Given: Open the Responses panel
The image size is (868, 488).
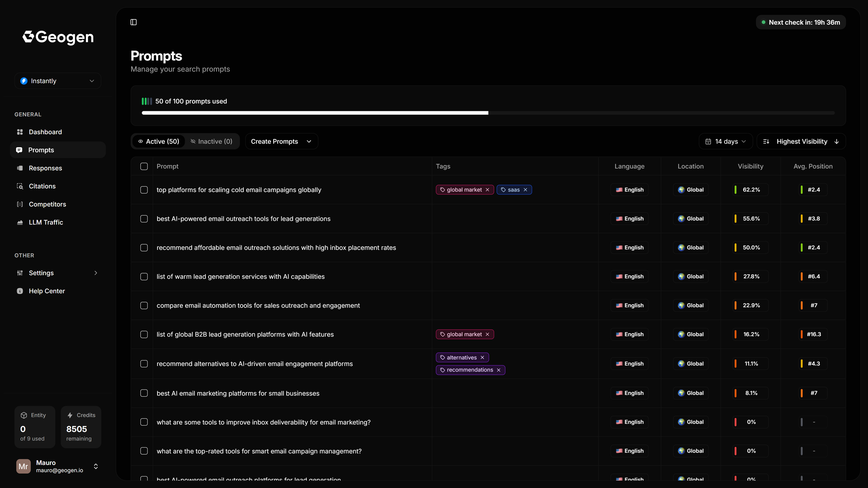Looking at the screenshot, I should click(45, 168).
